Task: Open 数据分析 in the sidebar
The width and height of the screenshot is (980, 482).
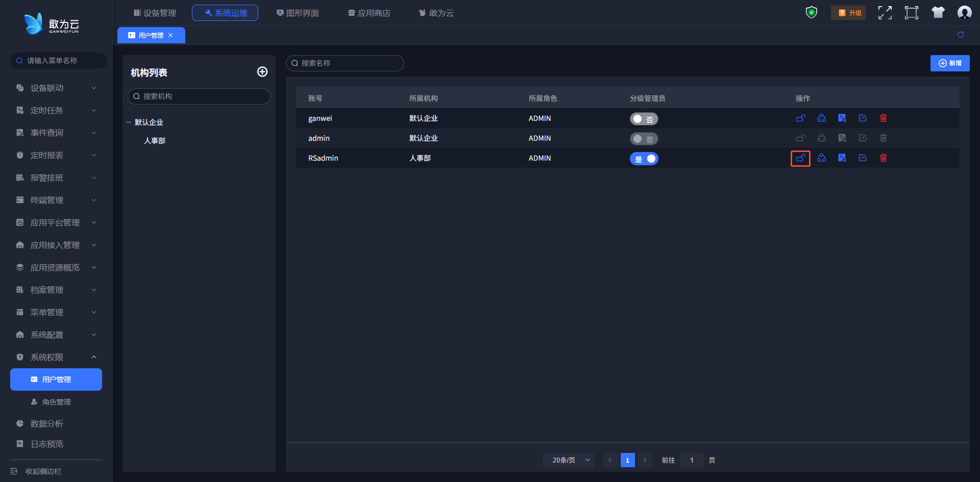Action: point(56,424)
